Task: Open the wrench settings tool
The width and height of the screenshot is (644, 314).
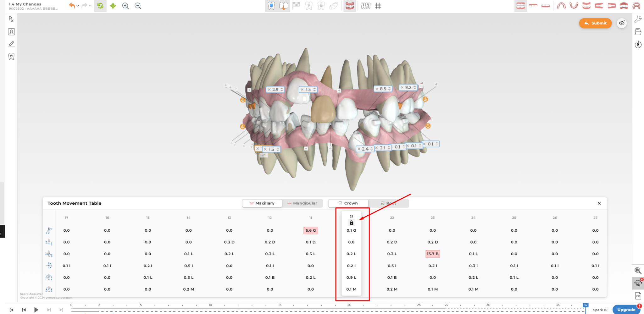Action: point(638,19)
